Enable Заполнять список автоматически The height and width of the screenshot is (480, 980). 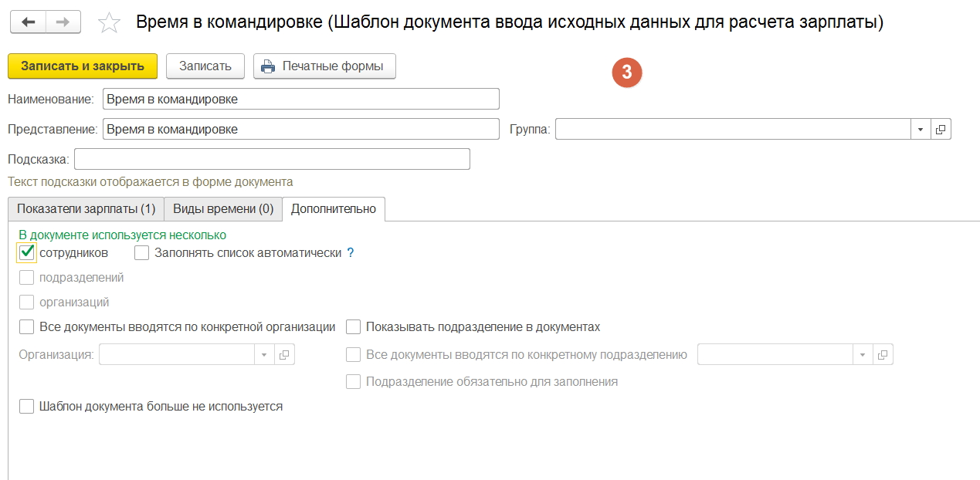[x=142, y=252]
